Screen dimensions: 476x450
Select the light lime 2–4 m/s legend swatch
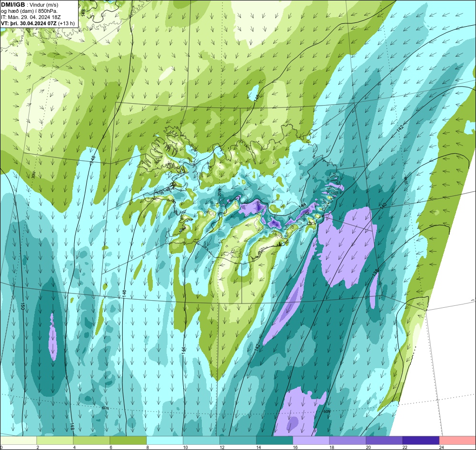(55, 440)
